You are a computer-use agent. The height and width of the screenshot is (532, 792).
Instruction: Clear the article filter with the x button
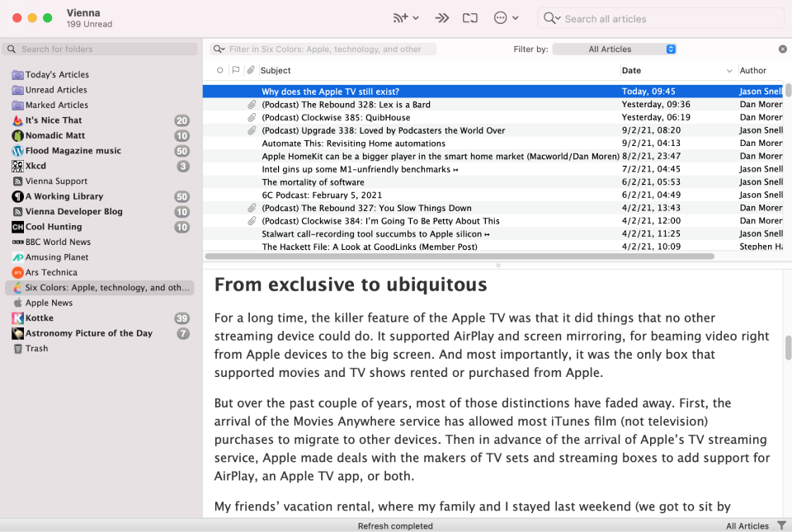[782, 49]
